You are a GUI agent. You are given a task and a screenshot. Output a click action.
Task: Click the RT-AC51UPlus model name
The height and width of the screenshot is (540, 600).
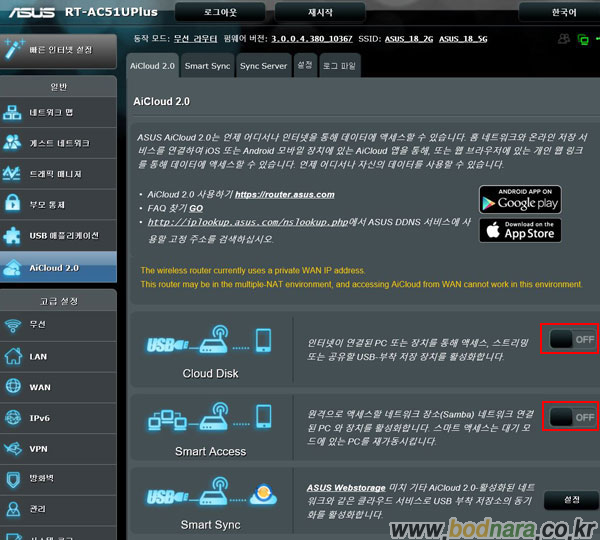point(111,12)
